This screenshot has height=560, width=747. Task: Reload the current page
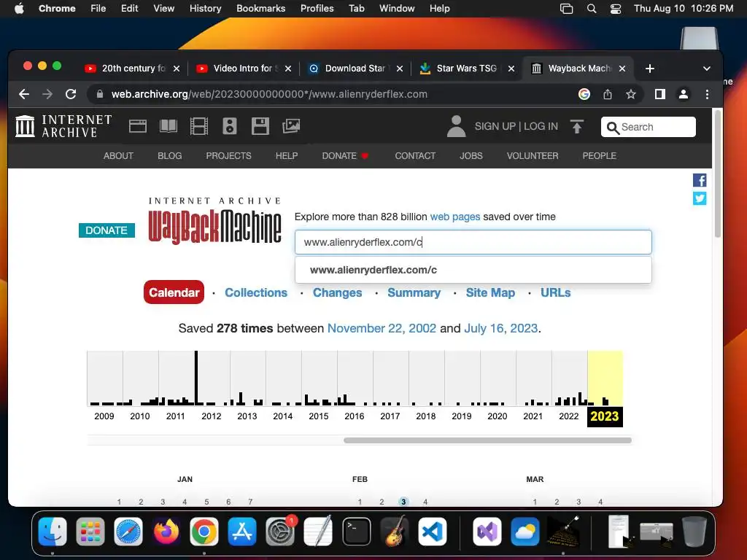[71, 94]
